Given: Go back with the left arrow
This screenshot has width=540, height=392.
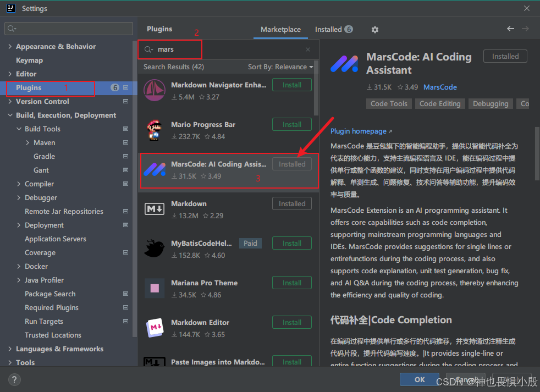Looking at the screenshot, I should [x=510, y=29].
